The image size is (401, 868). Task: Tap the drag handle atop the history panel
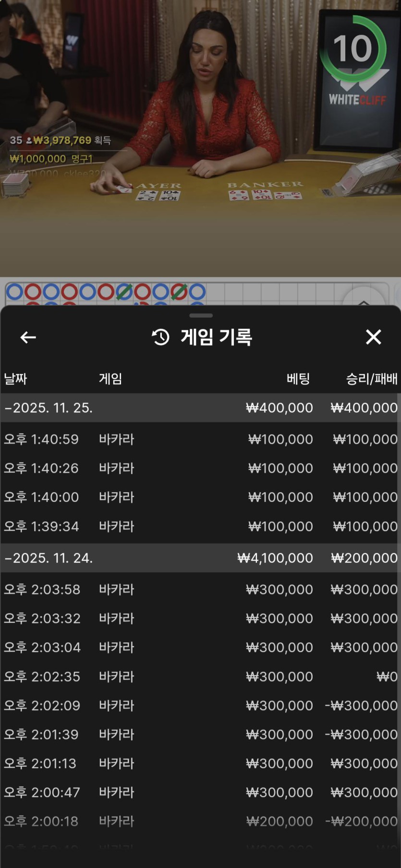pyautogui.click(x=201, y=315)
